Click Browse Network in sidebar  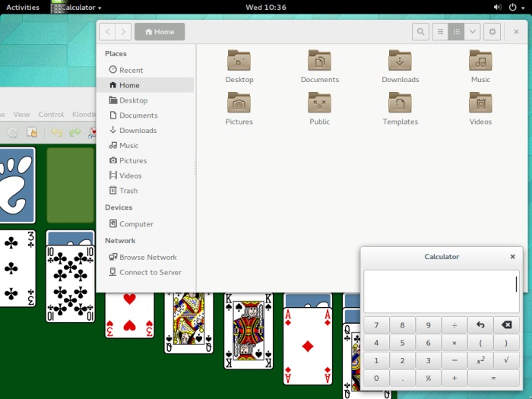[x=145, y=257]
